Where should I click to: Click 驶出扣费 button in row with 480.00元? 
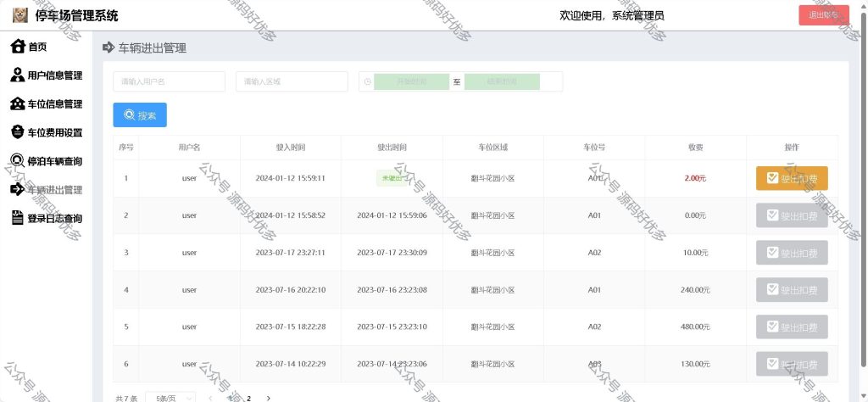(x=792, y=327)
